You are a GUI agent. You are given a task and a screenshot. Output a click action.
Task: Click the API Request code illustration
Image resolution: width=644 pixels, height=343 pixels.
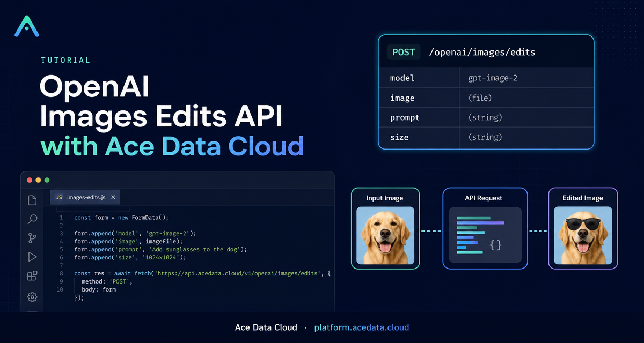[485, 235]
